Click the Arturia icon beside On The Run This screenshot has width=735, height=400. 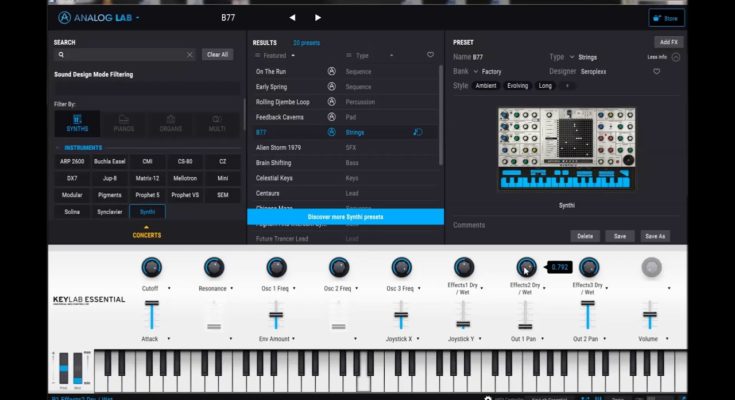coord(331,72)
